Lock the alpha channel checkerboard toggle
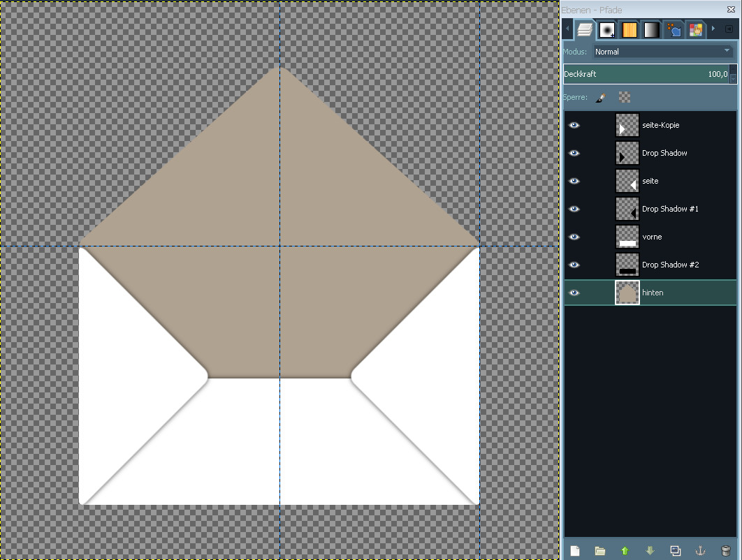The image size is (742, 560). pos(624,98)
